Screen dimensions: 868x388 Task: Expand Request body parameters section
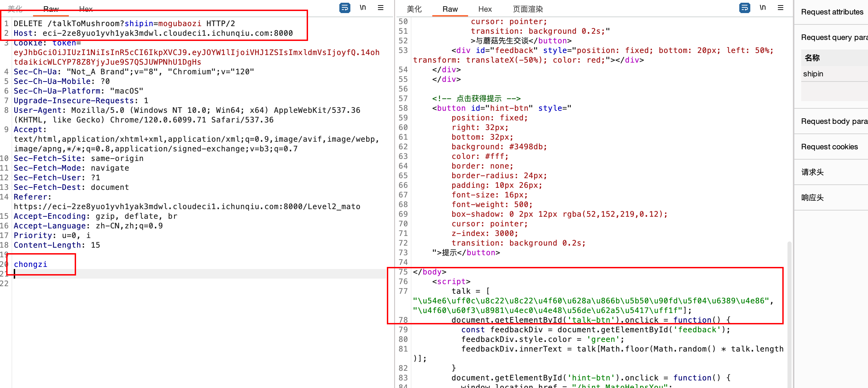coord(834,121)
